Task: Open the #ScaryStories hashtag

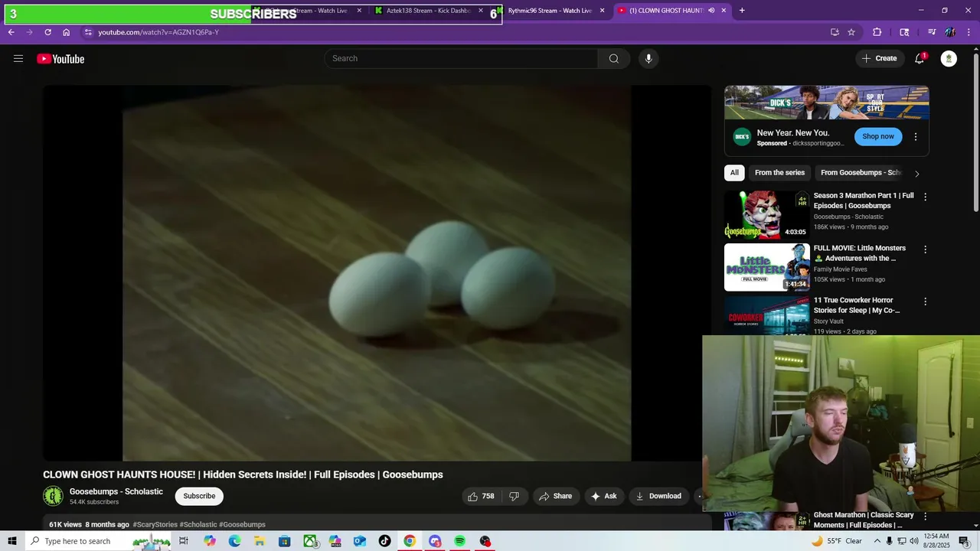Action: pos(155,524)
